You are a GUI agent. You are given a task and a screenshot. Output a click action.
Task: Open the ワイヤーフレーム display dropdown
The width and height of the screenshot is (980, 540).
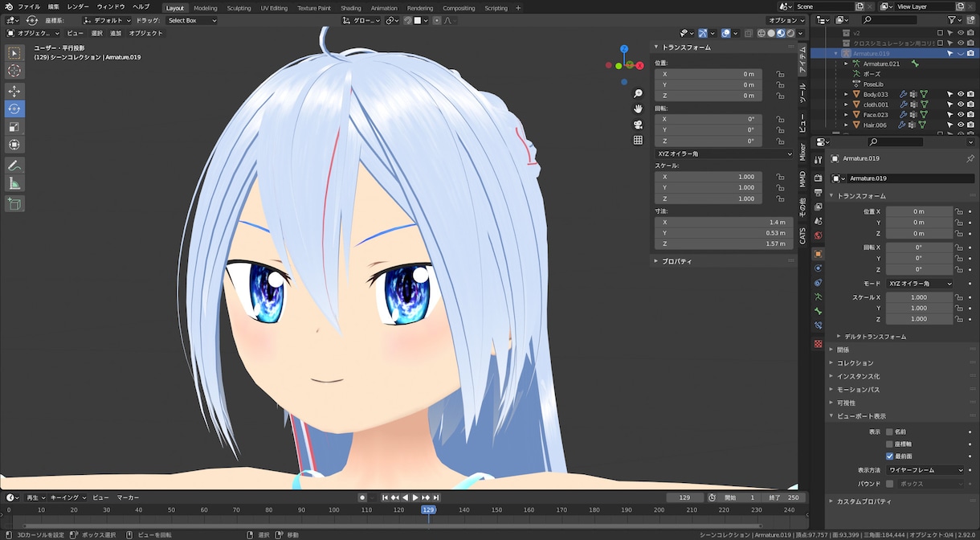point(925,470)
